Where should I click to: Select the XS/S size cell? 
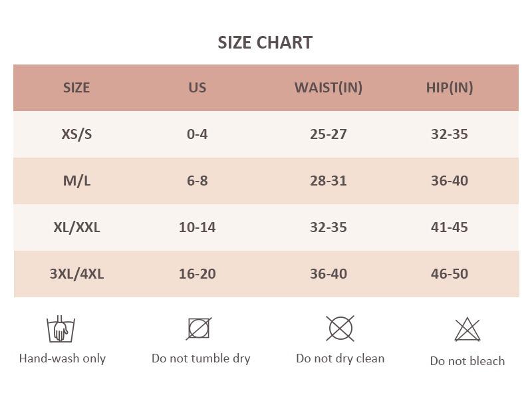point(76,134)
